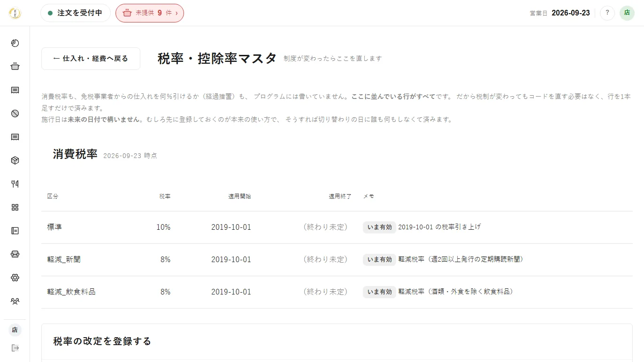The height and width of the screenshot is (362, 644).
Task: Click the 税率・控除率マスタ page title
Action: click(x=217, y=59)
